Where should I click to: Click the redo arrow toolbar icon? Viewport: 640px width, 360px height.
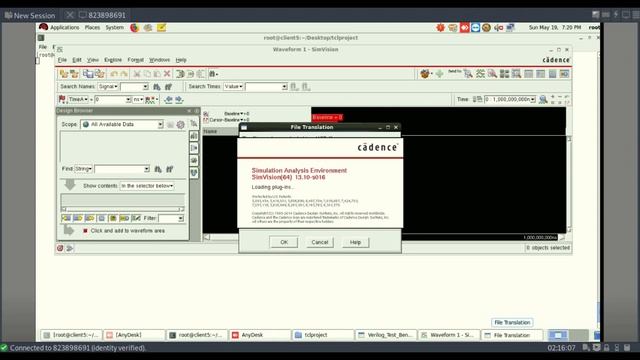click(x=124, y=74)
